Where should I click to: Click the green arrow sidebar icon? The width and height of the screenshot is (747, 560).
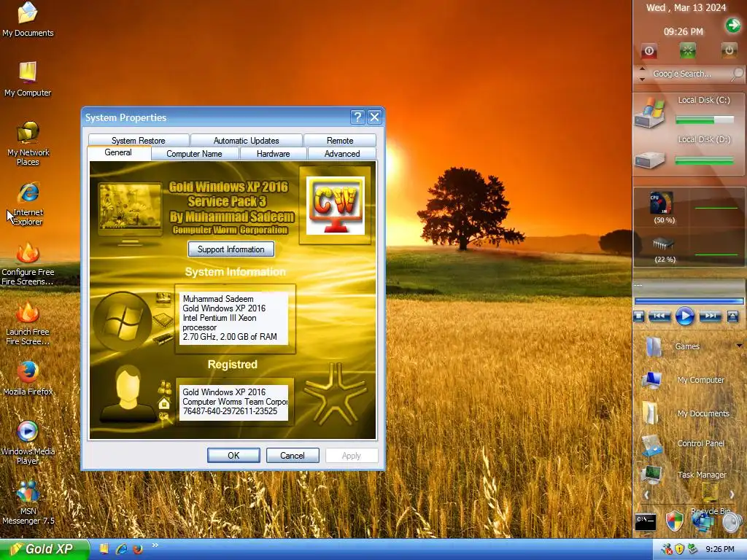(732, 25)
